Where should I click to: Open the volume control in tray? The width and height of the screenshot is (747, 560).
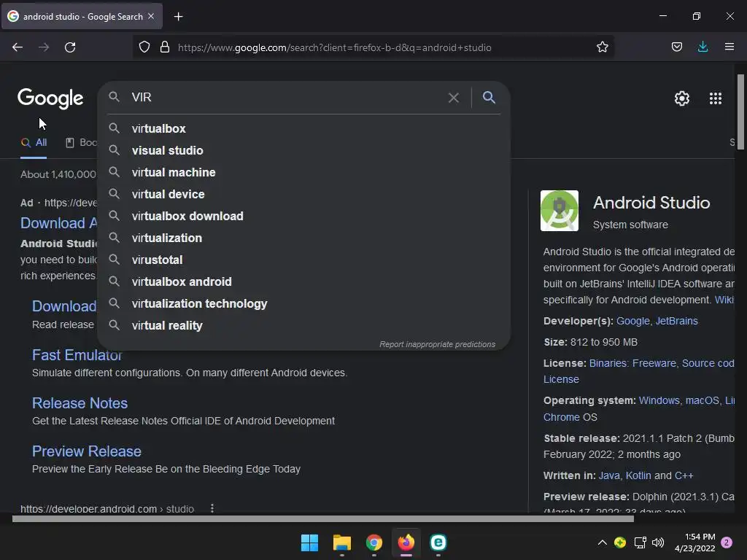(x=658, y=542)
